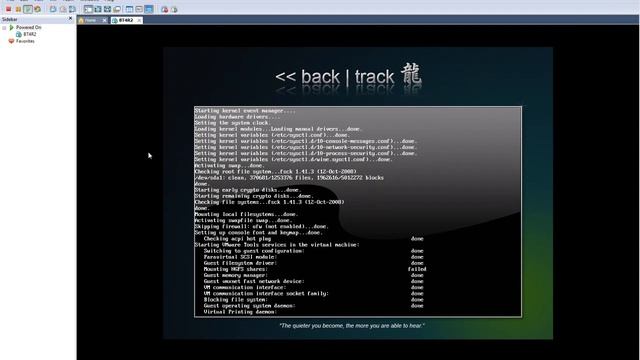
Task: Switch to the Home tab
Action: (90, 20)
